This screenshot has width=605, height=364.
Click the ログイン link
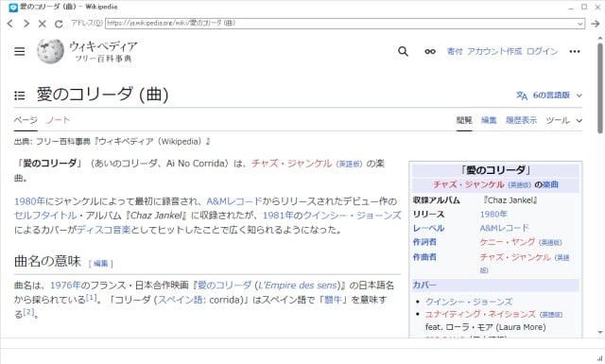click(x=542, y=51)
